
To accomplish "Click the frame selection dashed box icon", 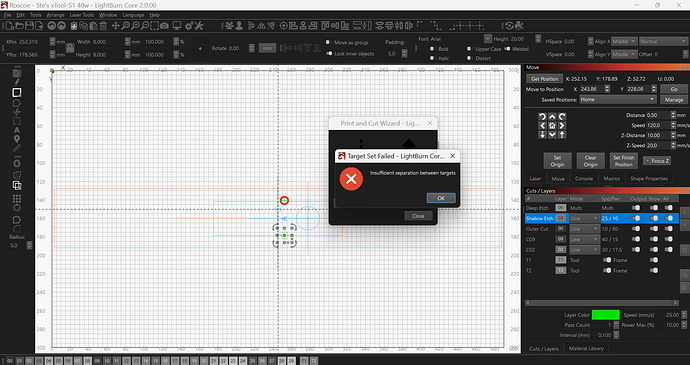I will [x=154, y=26].
